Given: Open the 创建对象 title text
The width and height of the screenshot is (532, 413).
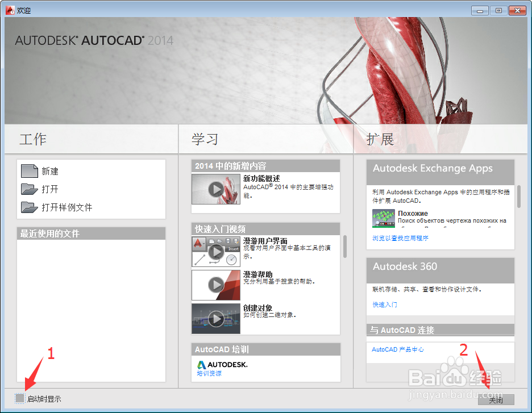Looking at the screenshot, I should tap(258, 307).
